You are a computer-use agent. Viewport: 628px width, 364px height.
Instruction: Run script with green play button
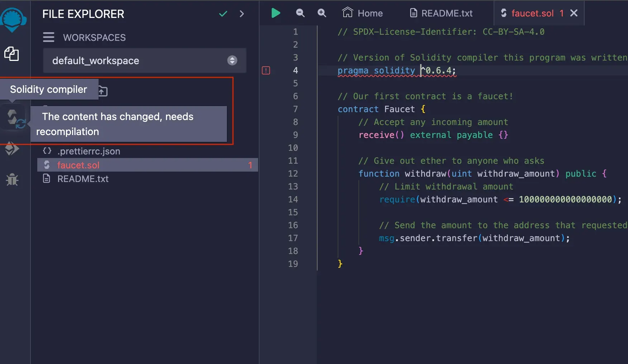[275, 13]
